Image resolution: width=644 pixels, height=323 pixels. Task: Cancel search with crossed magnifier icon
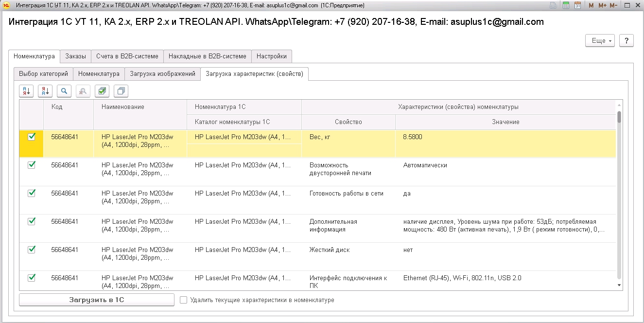(x=83, y=91)
